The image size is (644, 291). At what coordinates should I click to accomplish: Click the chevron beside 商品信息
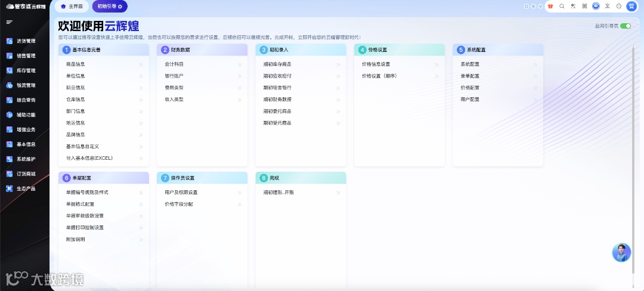(x=141, y=64)
